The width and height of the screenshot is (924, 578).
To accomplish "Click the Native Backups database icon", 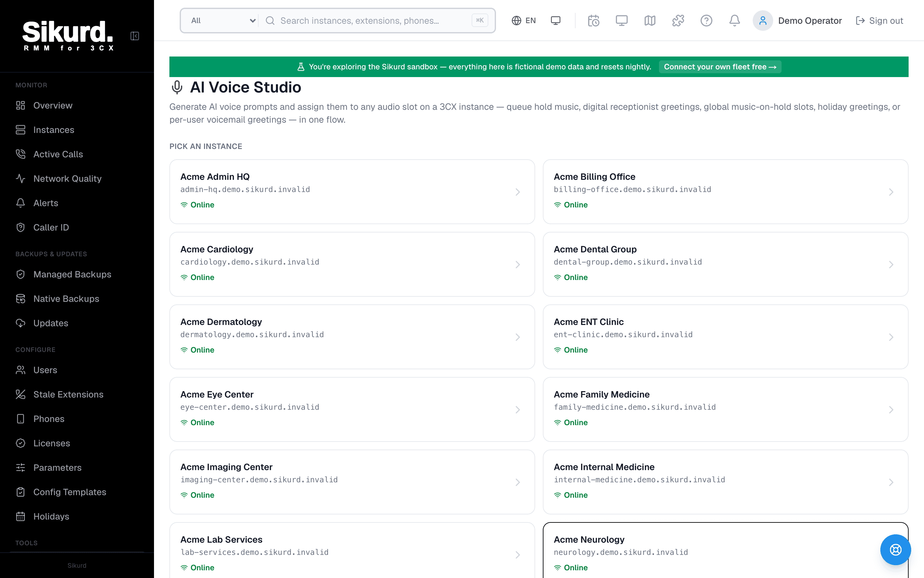I will [21, 299].
